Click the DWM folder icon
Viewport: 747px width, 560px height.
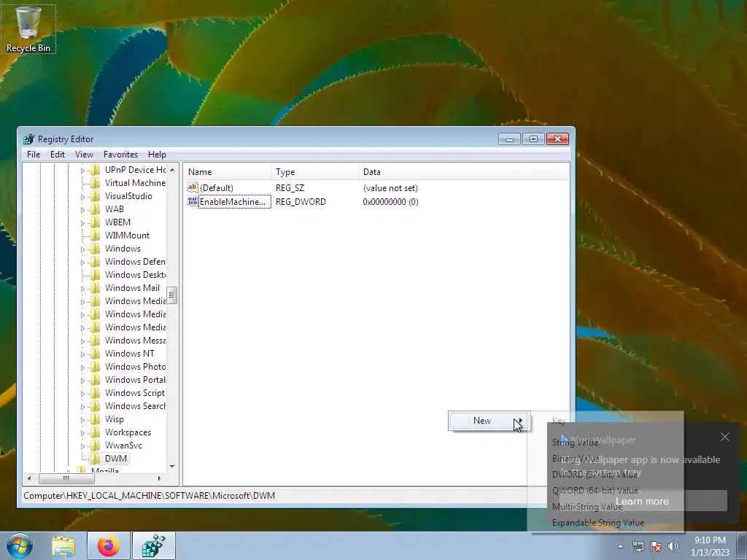96,459
